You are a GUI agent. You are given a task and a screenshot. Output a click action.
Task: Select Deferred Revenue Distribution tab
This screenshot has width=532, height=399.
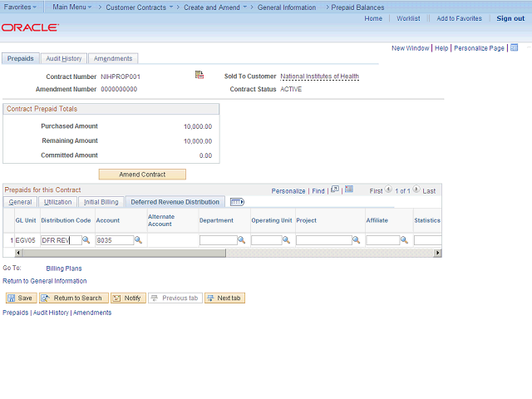(175, 202)
